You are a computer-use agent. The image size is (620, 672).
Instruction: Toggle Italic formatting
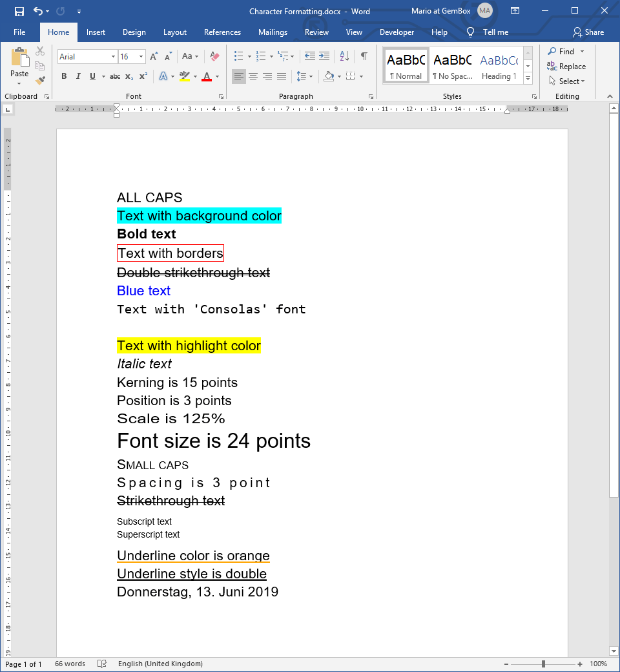coord(78,76)
